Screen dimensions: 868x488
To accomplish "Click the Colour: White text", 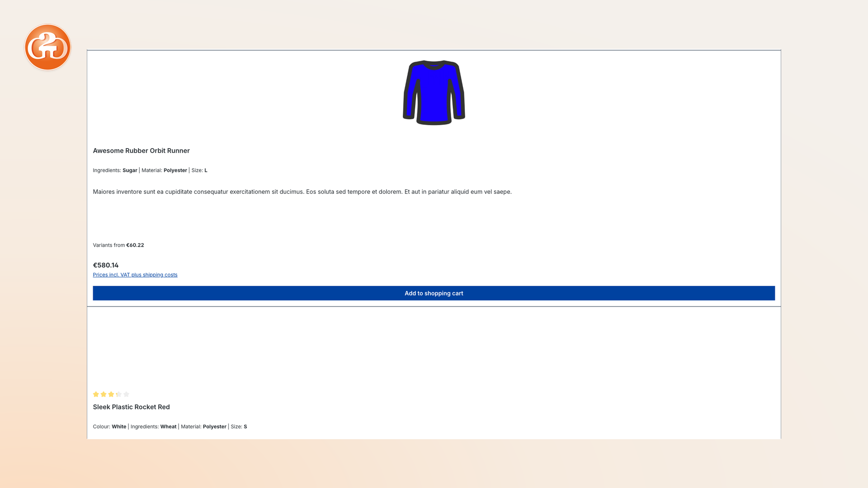I will point(109,427).
